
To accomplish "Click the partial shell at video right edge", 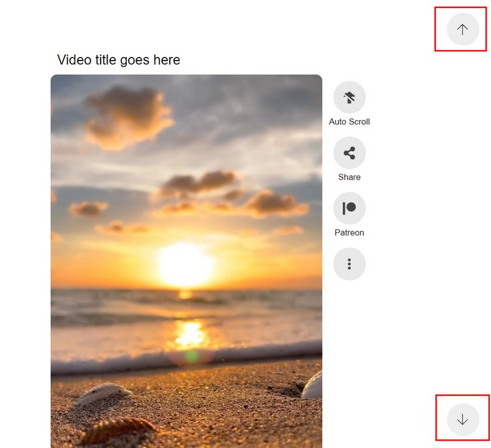I will [313, 385].
